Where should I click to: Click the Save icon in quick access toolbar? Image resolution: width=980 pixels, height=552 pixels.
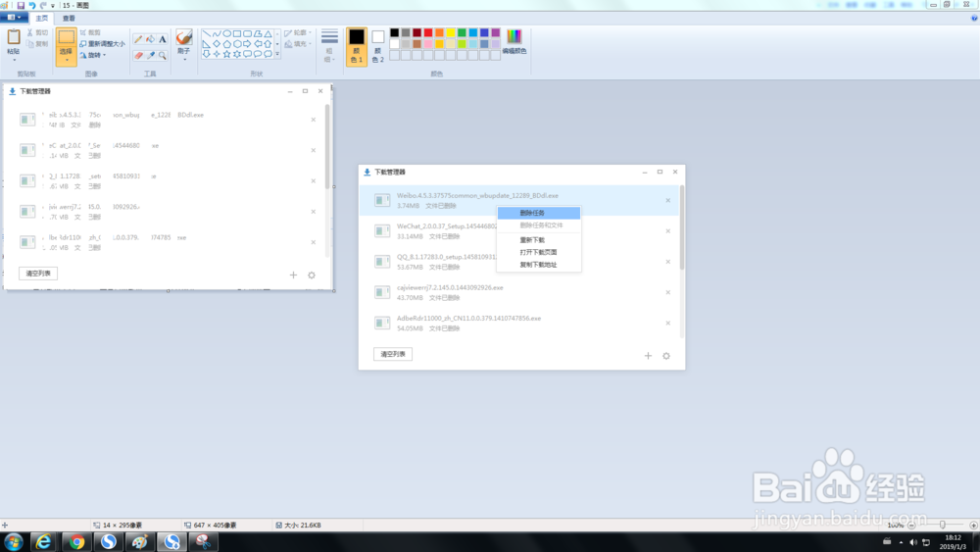tap(21, 5)
